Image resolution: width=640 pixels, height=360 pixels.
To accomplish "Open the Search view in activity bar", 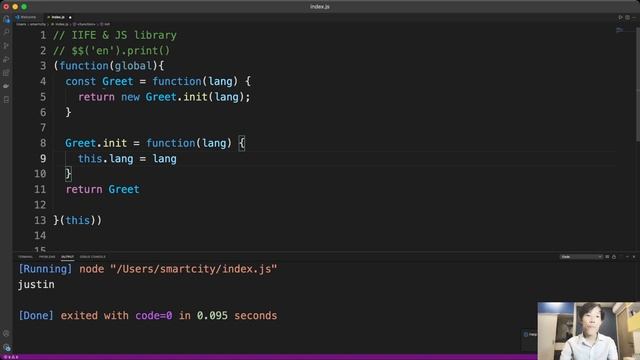I will point(6,32).
